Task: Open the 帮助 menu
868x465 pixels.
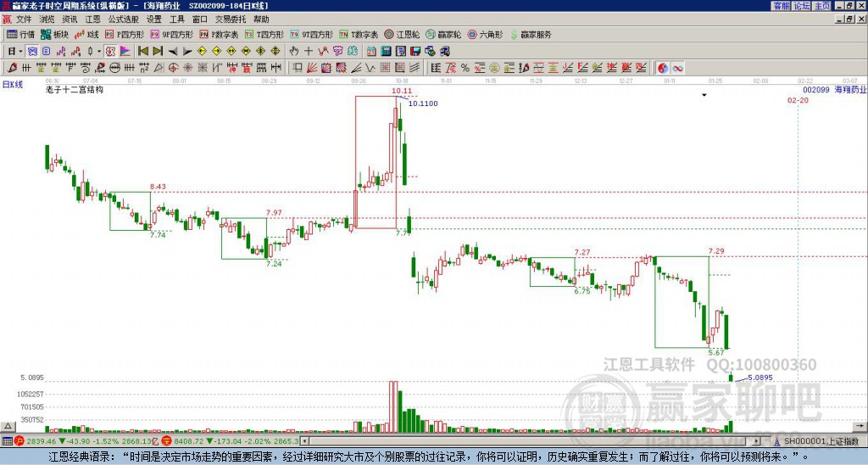Action: [x=261, y=20]
